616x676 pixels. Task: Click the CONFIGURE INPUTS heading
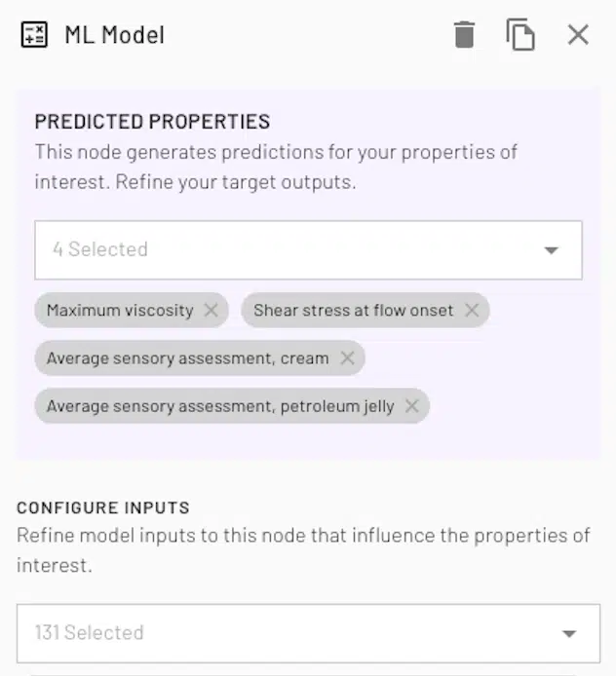coord(102,507)
